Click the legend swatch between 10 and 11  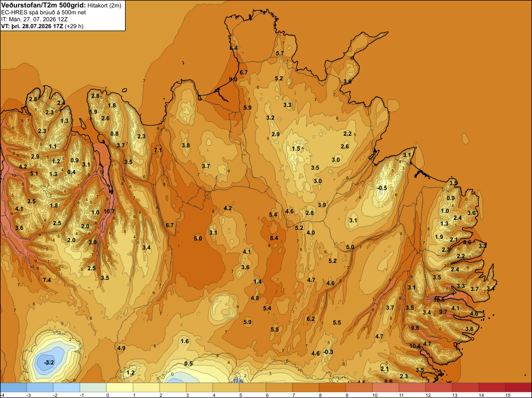pos(385,387)
